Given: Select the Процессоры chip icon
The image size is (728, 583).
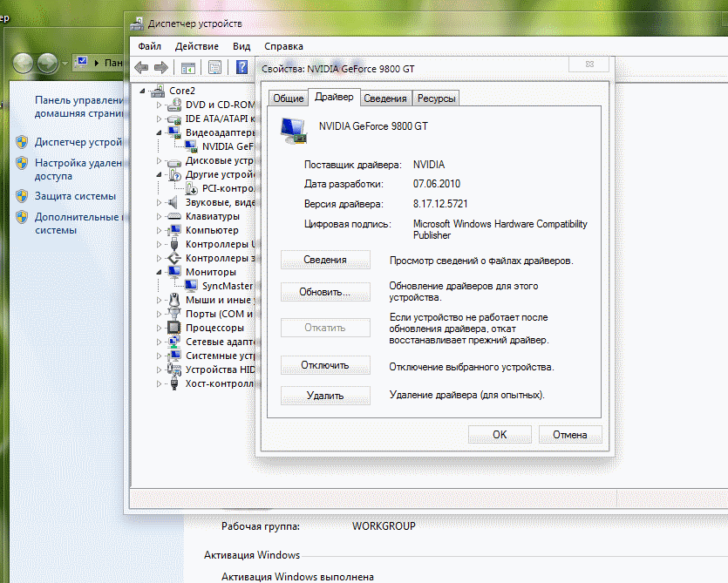Looking at the screenshot, I should coord(174,328).
